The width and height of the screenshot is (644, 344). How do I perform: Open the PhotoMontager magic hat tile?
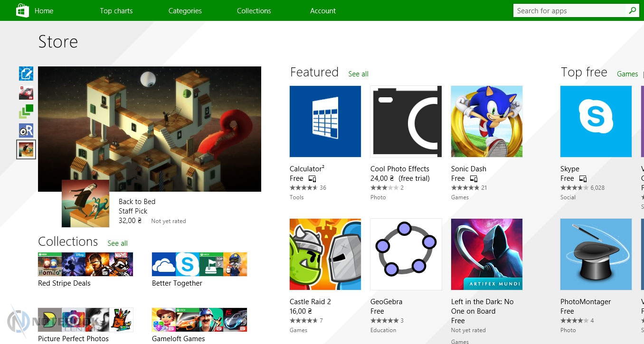pyautogui.click(x=596, y=254)
